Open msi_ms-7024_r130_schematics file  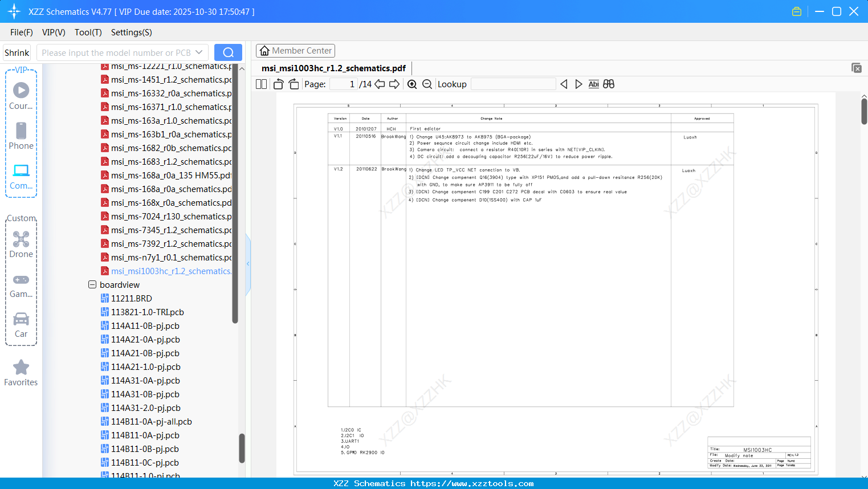click(166, 217)
